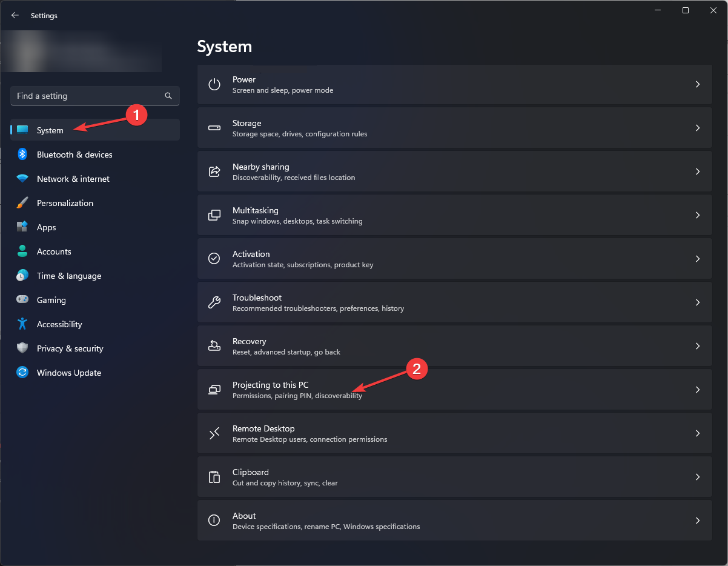Click the Accounts person icon

tap(22, 251)
